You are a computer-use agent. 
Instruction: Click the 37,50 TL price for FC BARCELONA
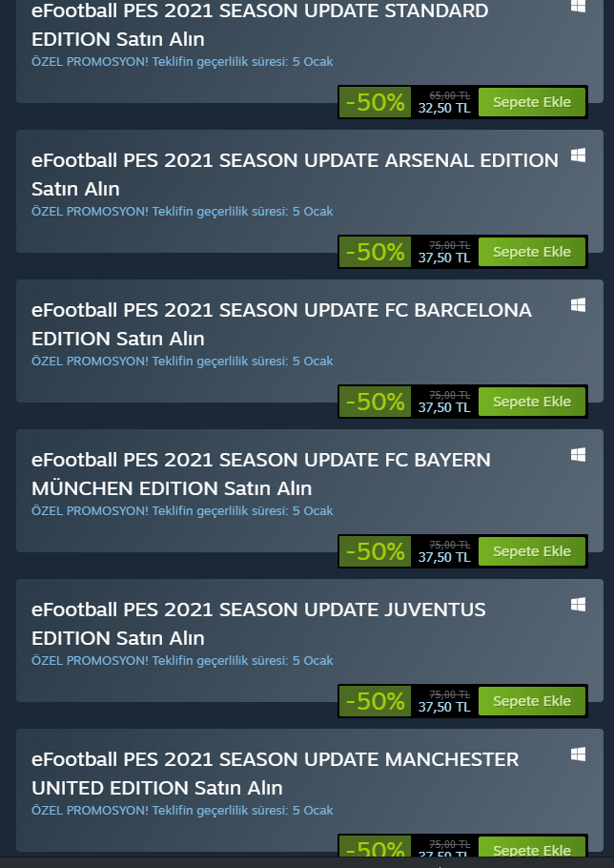coord(444,407)
